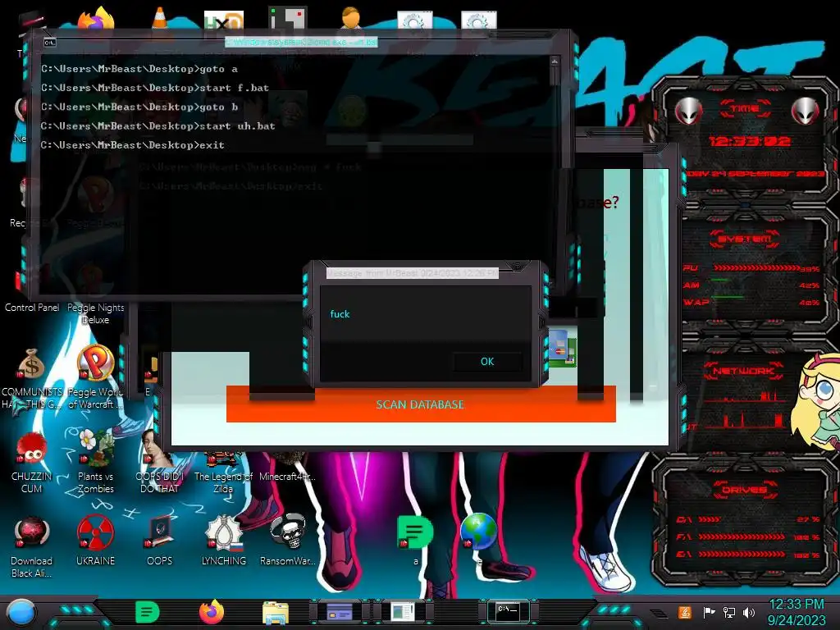
Task: Click the E:\ drive usage bar
Action: (x=742, y=555)
